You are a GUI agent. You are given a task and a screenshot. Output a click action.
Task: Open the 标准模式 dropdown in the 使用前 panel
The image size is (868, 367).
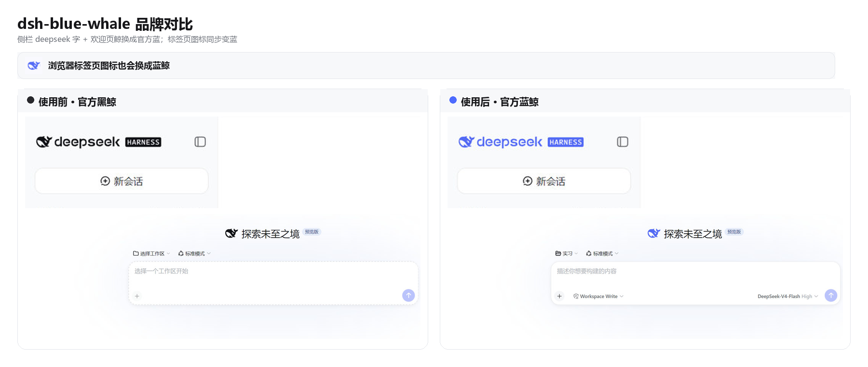pos(194,253)
